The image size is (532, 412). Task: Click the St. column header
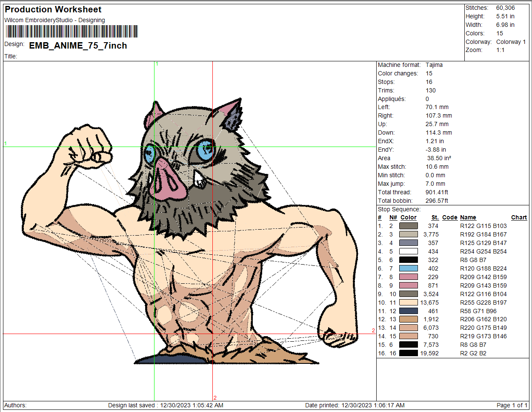point(435,217)
